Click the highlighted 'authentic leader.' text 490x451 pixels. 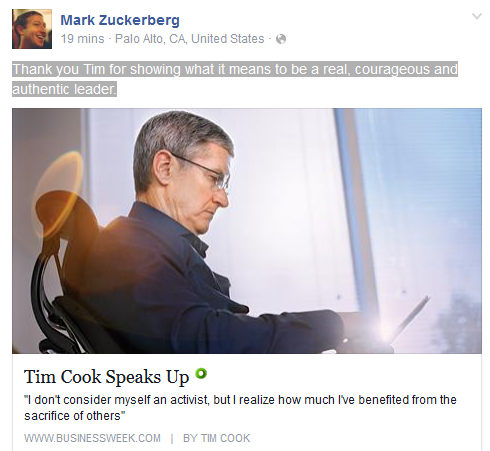[x=64, y=89]
